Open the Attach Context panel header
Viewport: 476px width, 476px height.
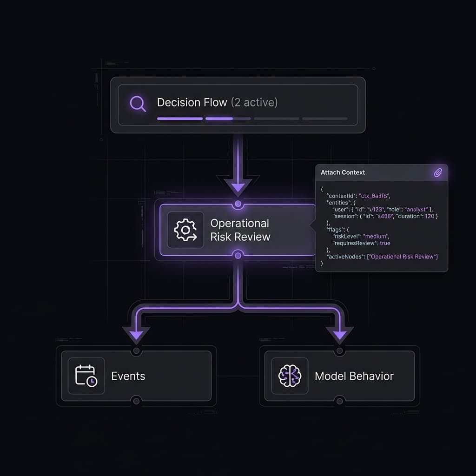(342, 172)
